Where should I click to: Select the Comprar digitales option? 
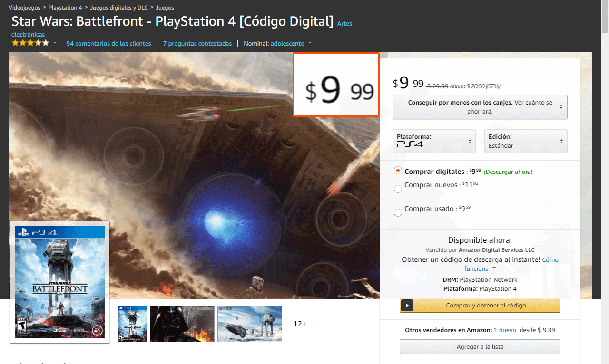tap(398, 171)
